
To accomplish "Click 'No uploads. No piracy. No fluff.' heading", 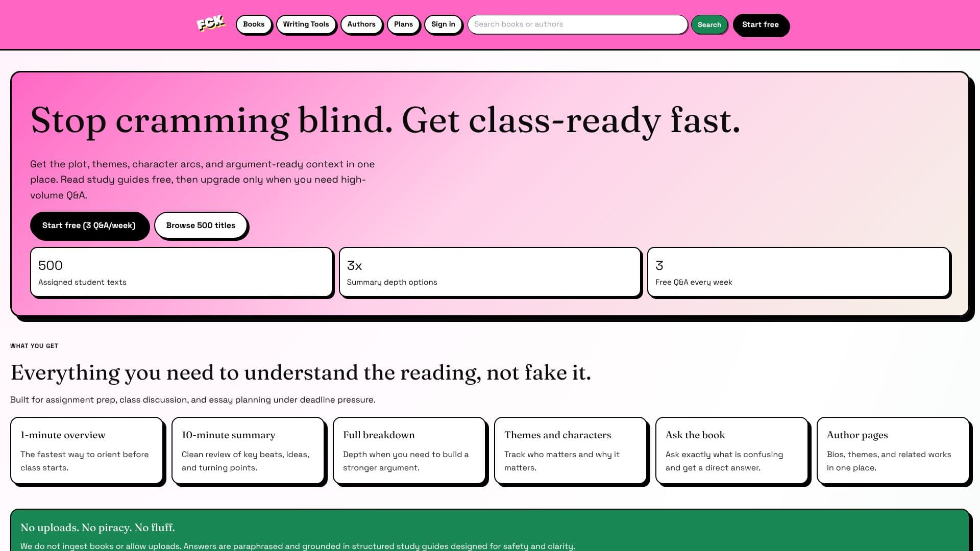I will [97, 528].
